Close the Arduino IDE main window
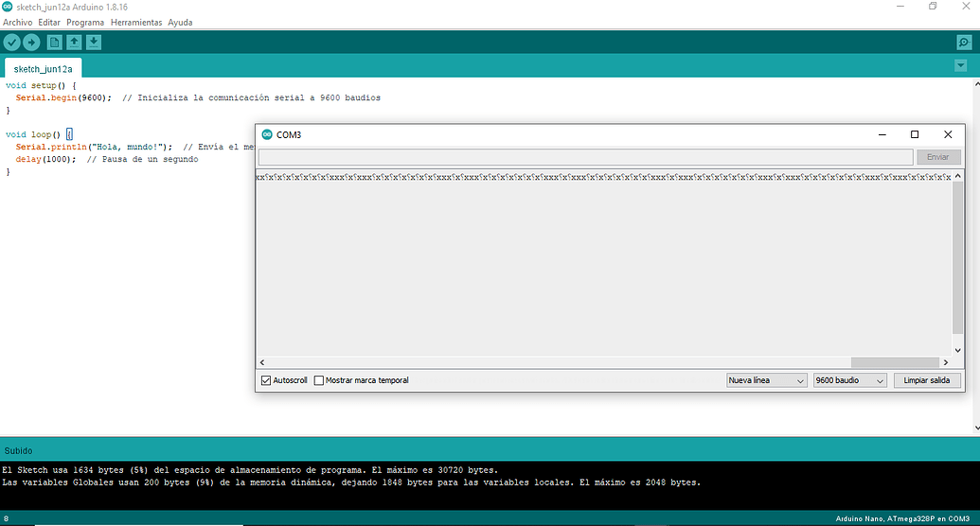980x526 pixels. click(x=965, y=7)
